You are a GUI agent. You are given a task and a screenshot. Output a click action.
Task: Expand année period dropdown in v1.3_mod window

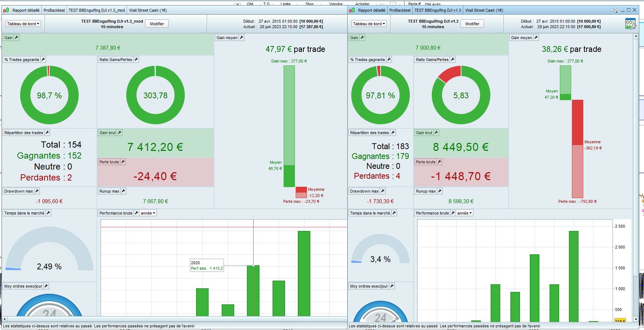tap(148, 213)
